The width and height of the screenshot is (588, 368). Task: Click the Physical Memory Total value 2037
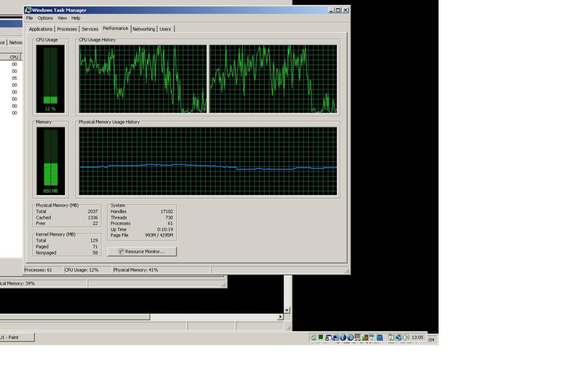point(93,212)
